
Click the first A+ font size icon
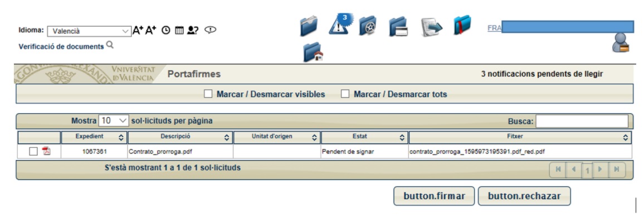click(x=138, y=30)
